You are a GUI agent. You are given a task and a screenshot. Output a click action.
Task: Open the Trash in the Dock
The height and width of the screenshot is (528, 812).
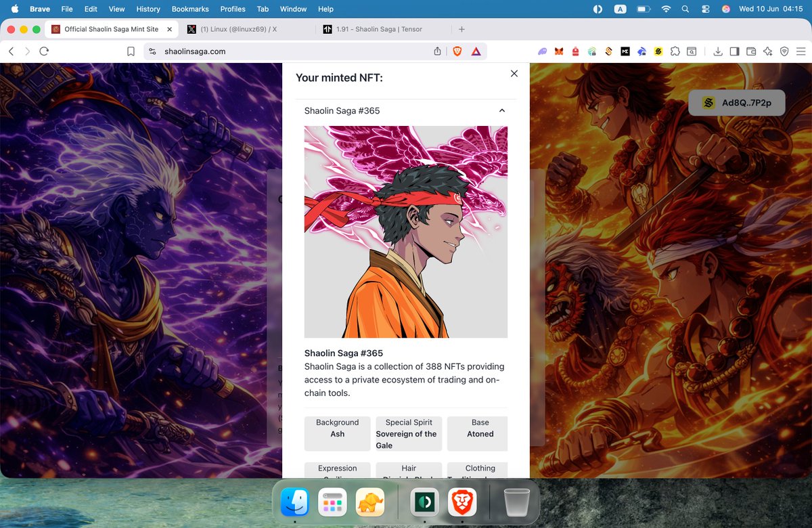[517, 502]
